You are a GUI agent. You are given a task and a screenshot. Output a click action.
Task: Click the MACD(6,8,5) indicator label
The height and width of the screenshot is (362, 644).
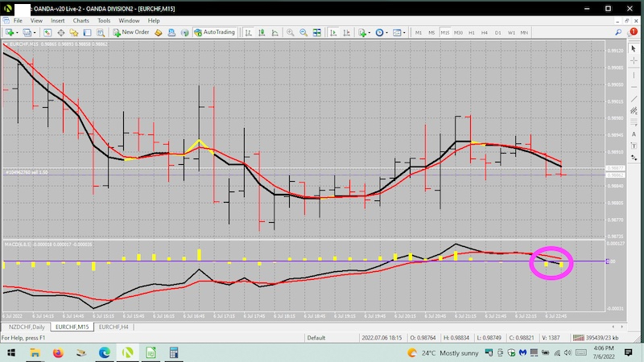(48, 245)
